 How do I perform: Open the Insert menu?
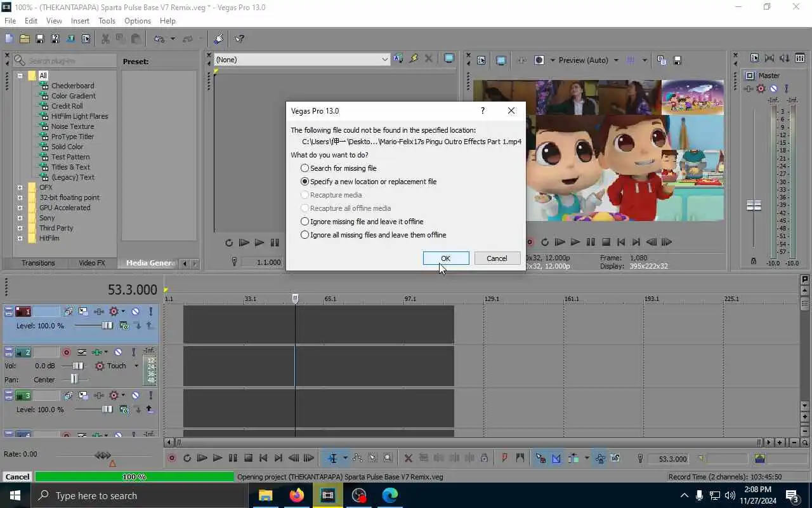coord(80,21)
